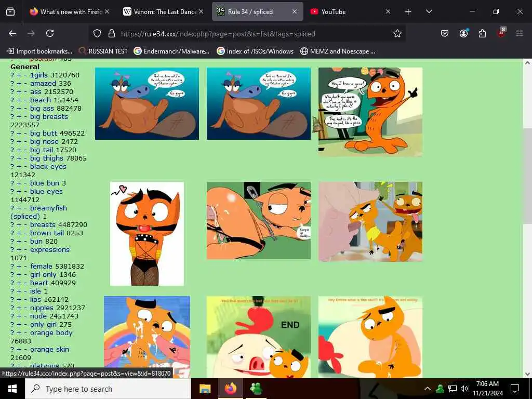Viewport: 532px width, 399px height.
Task: Expand the list all tabs chevron
Action: click(x=429, y=11)
